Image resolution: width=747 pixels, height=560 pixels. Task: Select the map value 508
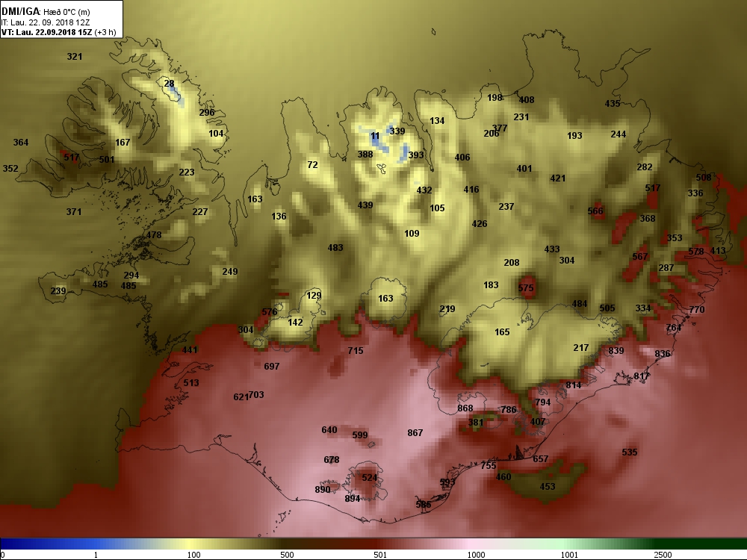[704, 178]
